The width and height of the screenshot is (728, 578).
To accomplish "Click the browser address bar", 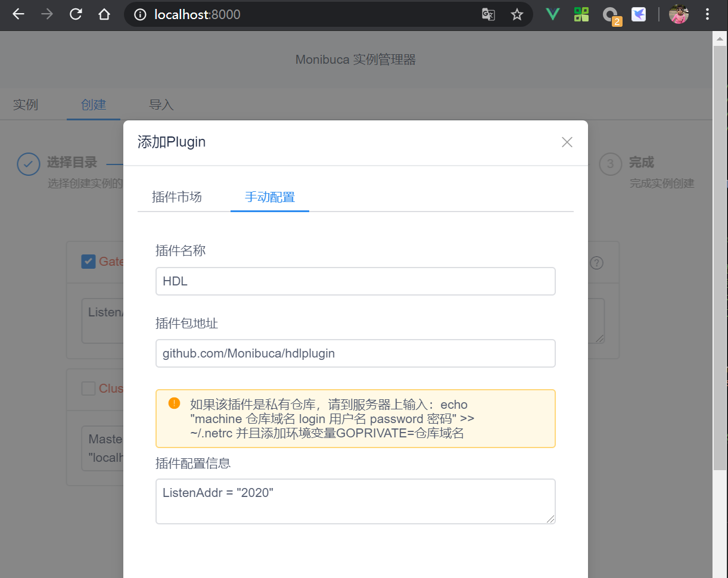I will pos(298,14).
